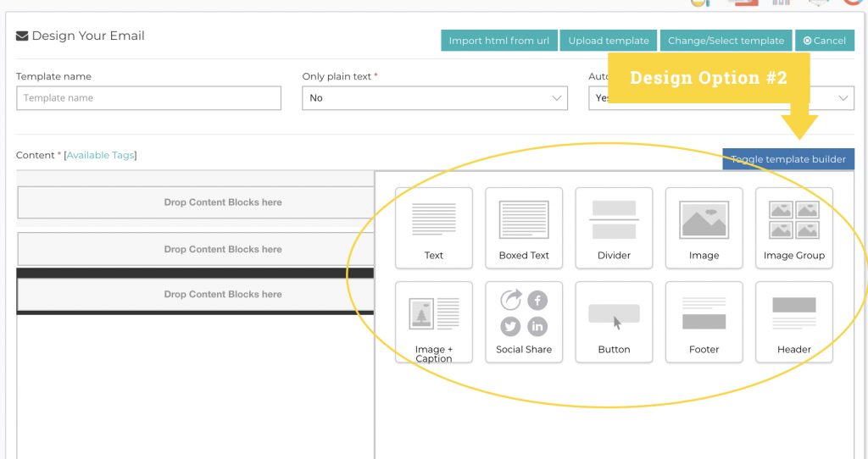The image size is (868, 459).
Task: Open the Only plain text dropdown
Action: (435, 98)
